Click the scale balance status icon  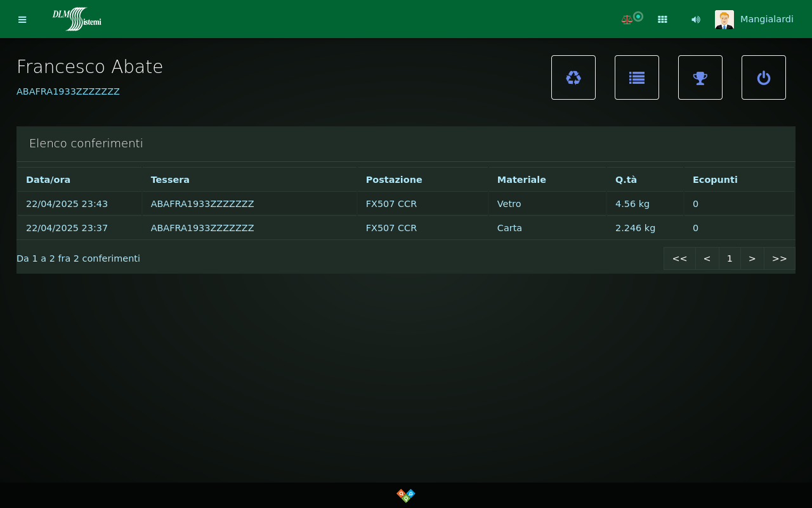627,20
